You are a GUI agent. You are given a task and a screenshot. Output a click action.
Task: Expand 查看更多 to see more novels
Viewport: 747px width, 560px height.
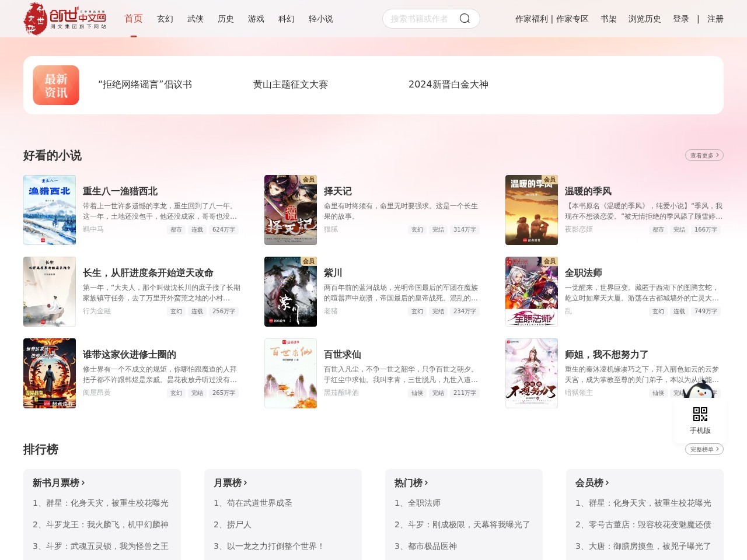click(x=703, y=155)
